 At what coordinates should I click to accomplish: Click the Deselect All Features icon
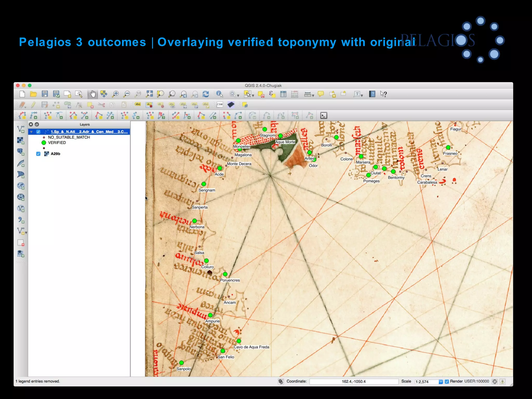point(261,94)
